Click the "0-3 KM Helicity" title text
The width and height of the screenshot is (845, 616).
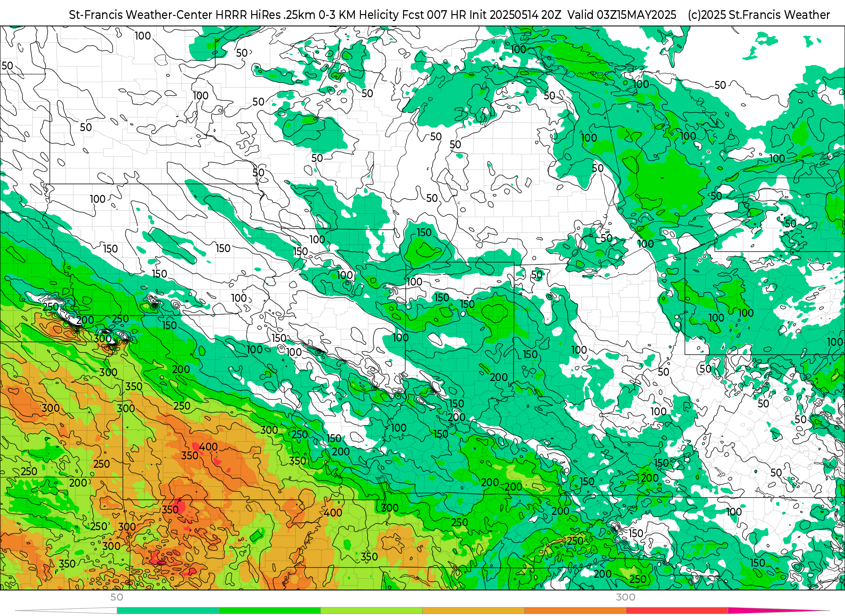pos(358,15)
